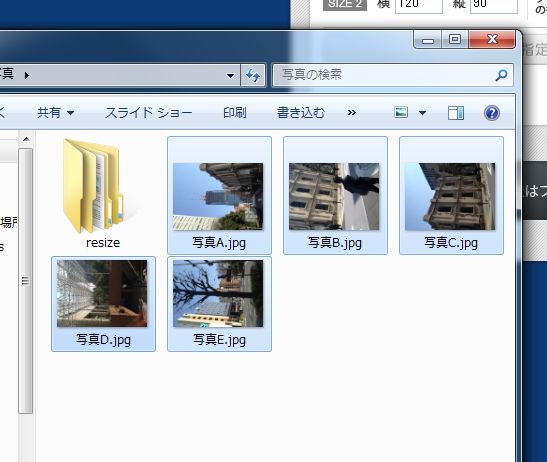This screenshot has width=547, height=462.
Task: Open view options dropdown arrow
Action: (x=422, y=113)
